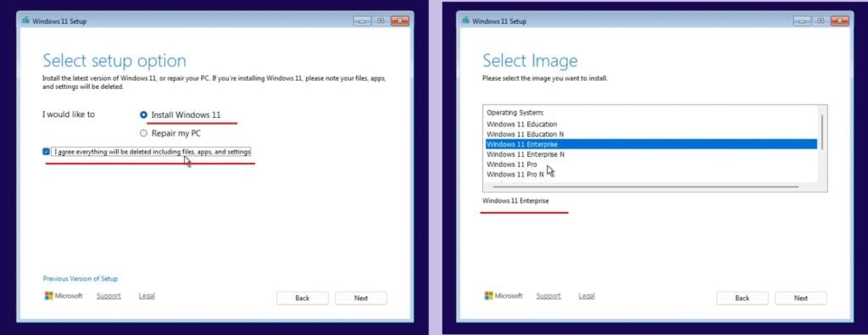Click Back in Select setup option window
The image size is (868, 335).
(303, 298)
